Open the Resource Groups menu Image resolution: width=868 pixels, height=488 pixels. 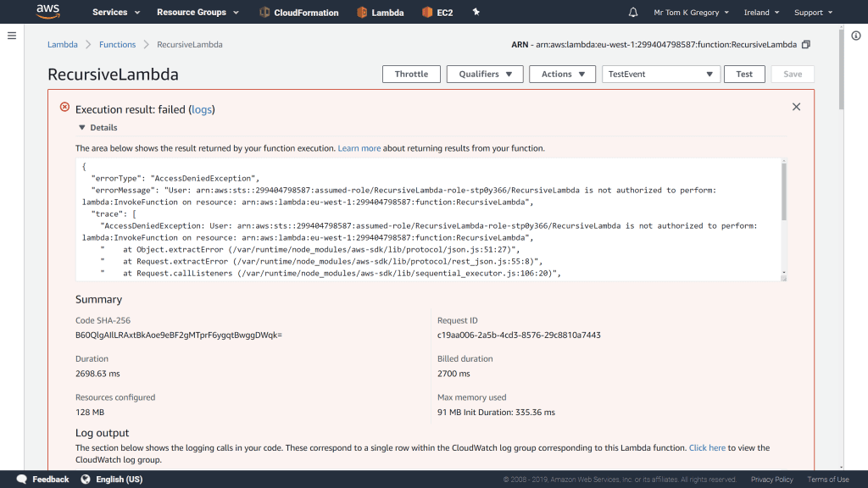coord(198,13)
